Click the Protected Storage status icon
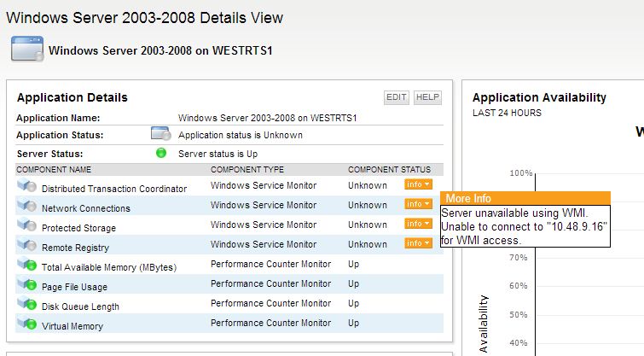 [26, 225]
